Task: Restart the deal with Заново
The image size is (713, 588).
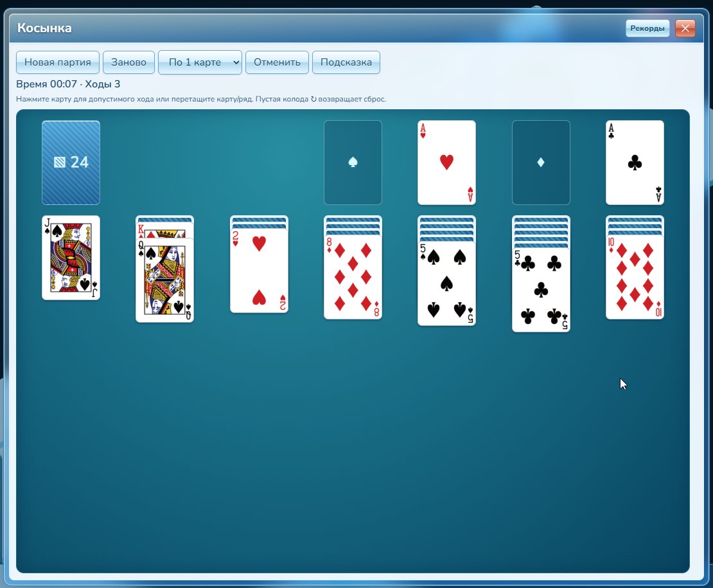Action: coord(128,62)
